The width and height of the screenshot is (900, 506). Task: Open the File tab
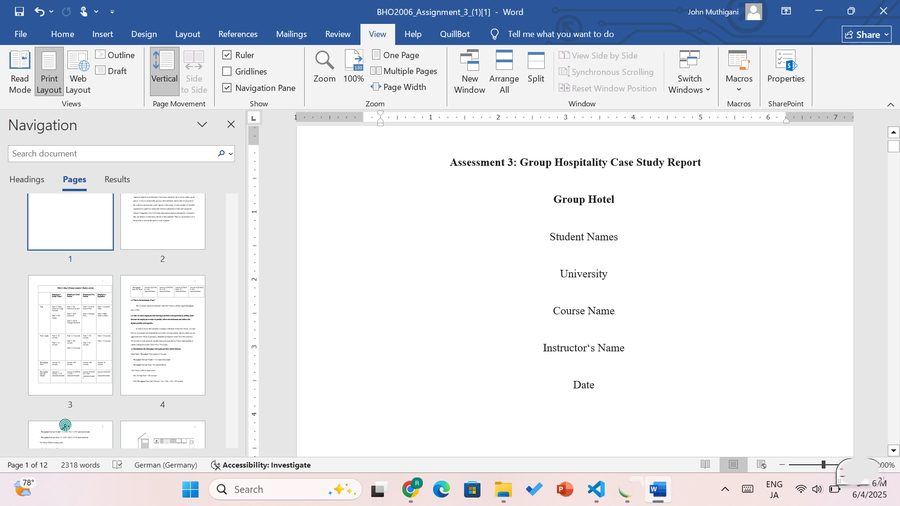21,34
